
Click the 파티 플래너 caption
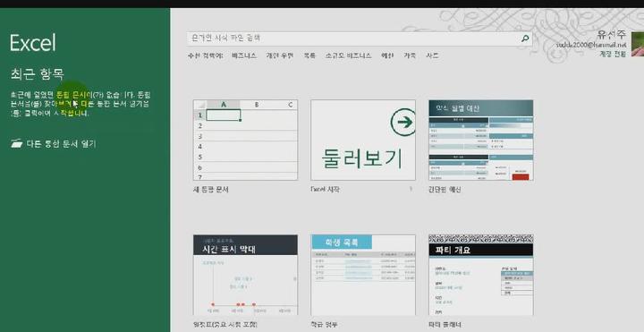click(x=445, y=325)
